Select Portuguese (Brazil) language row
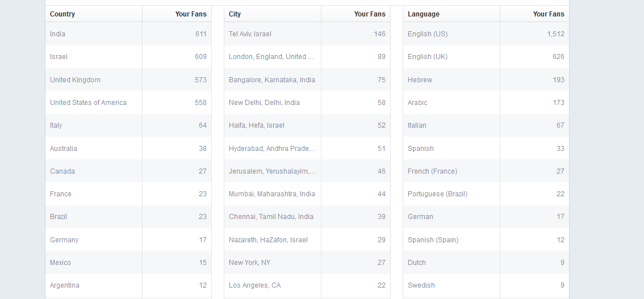644x299 pixels. [x=438, y=194]
